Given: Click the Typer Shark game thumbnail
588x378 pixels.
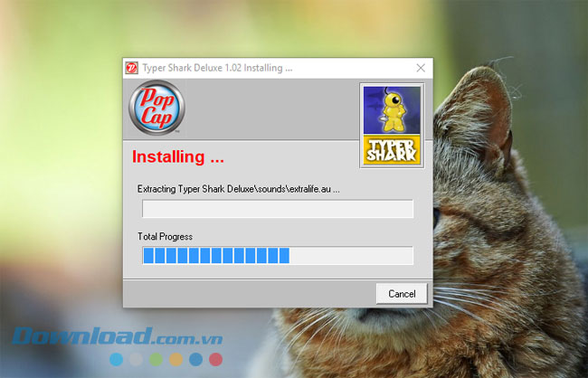Looking at the screenshot, I should click(x=392, y=126).
